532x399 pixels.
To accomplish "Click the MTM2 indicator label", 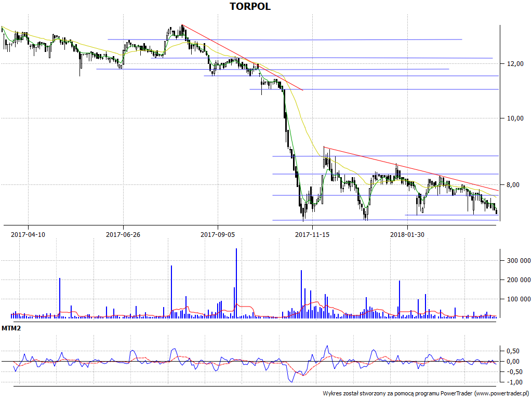I will coord(11,328).
